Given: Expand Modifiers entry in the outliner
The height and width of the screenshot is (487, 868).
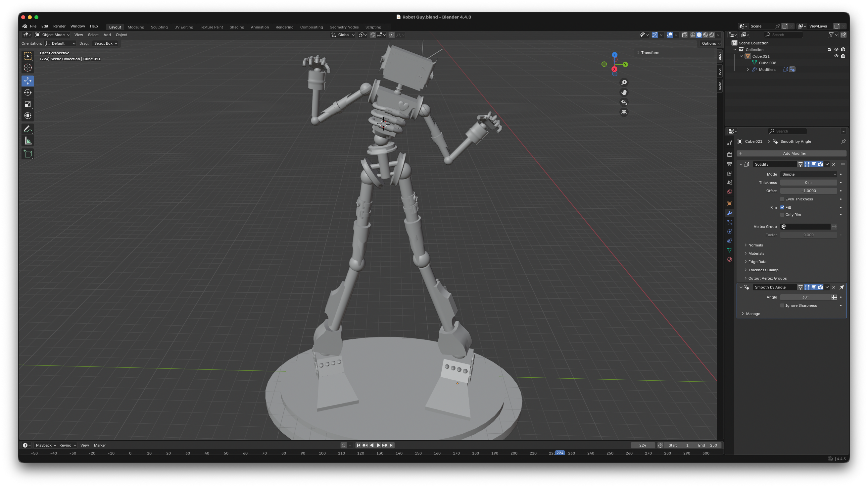Looking at the screenshot, I should pos(748,70).
